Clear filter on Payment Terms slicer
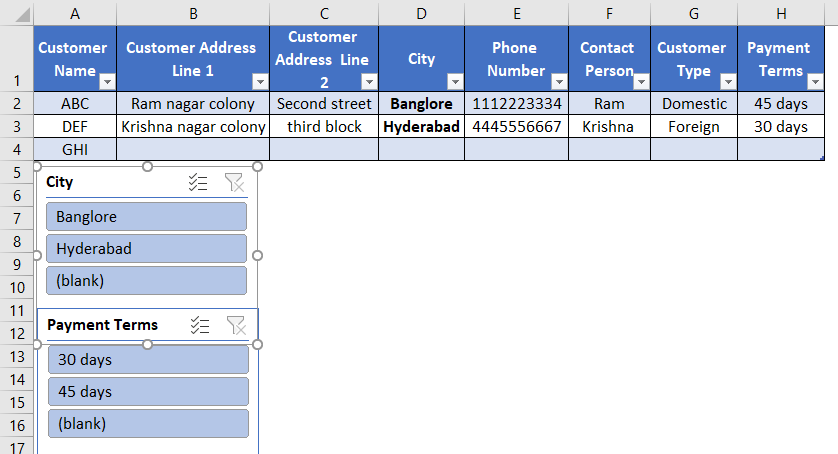Screen dimensions: 838x454 pyautogui.click(x=235, y=325)
